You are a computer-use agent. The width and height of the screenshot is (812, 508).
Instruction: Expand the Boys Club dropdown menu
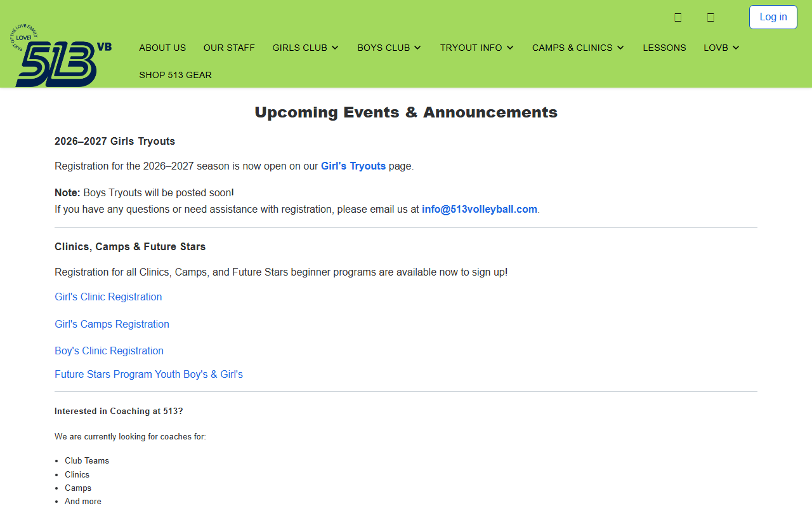[x=390, y=48]
